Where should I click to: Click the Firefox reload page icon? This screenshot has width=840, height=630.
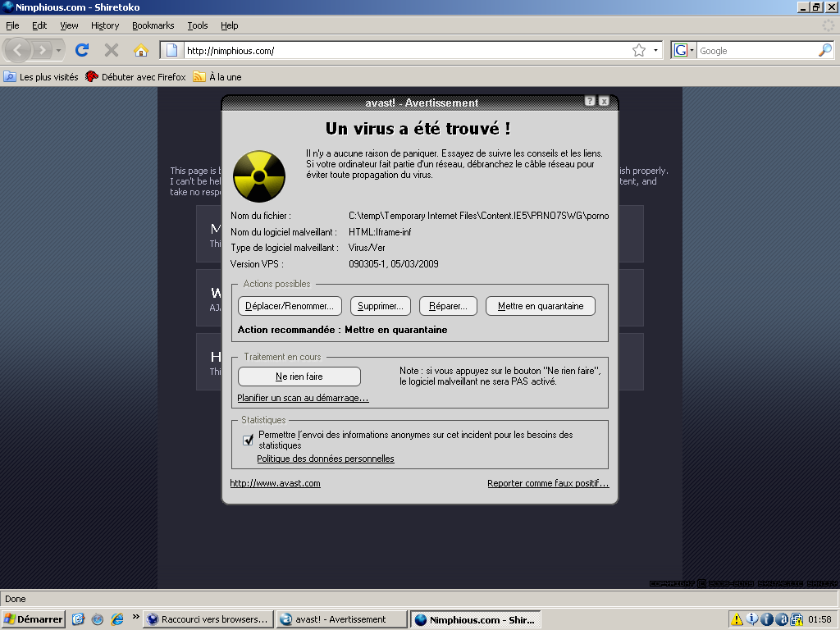click(x=81, y=50)
